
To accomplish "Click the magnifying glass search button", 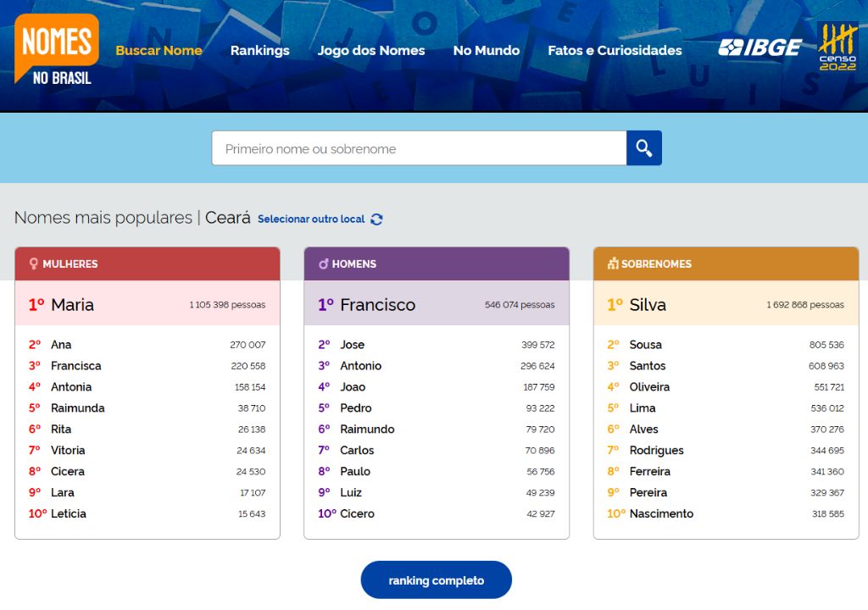I will pos(643,148).
